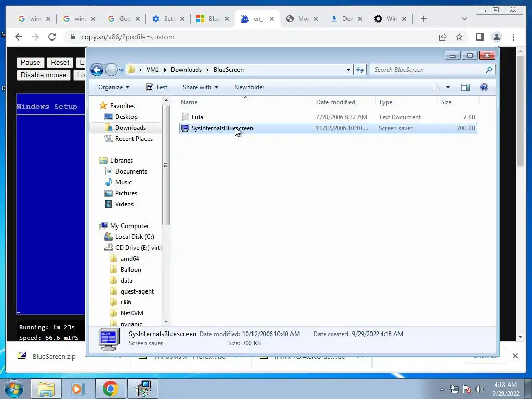The image size is (532, 399).
Task: Select My Computer in navigation pane
Action: 124,226
